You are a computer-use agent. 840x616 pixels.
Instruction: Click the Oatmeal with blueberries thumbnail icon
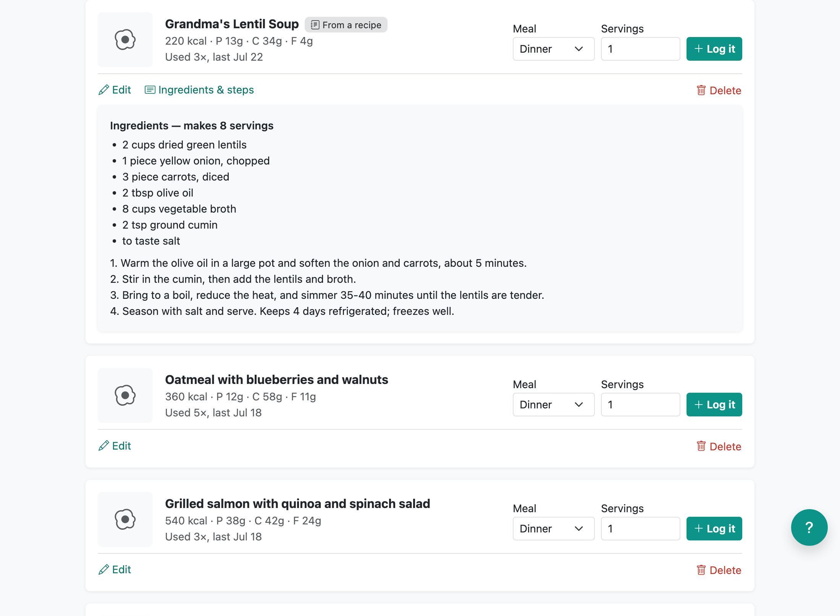tap(125, 395)
